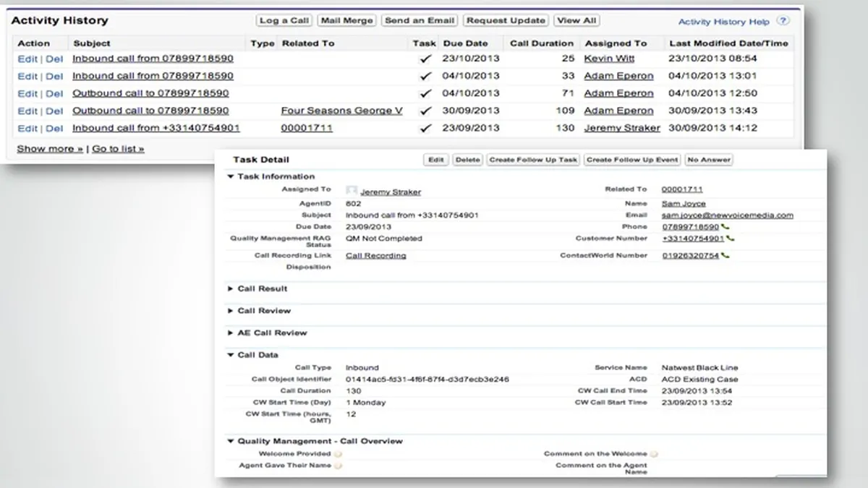This screenshot has height=488, width=868.
Task: Open Four Seasons George V related link
Action: (x=341, y=111)
